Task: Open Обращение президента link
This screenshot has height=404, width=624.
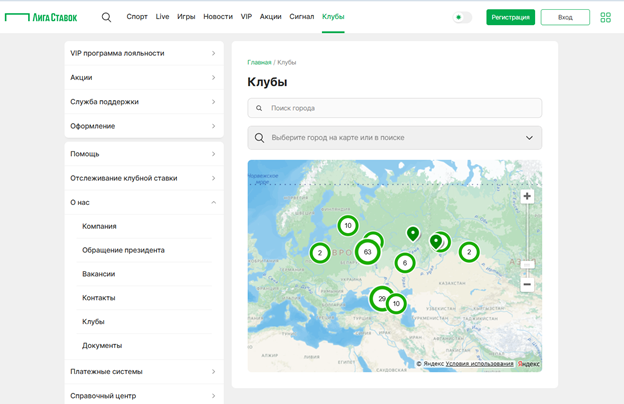Action: point(123,250)
